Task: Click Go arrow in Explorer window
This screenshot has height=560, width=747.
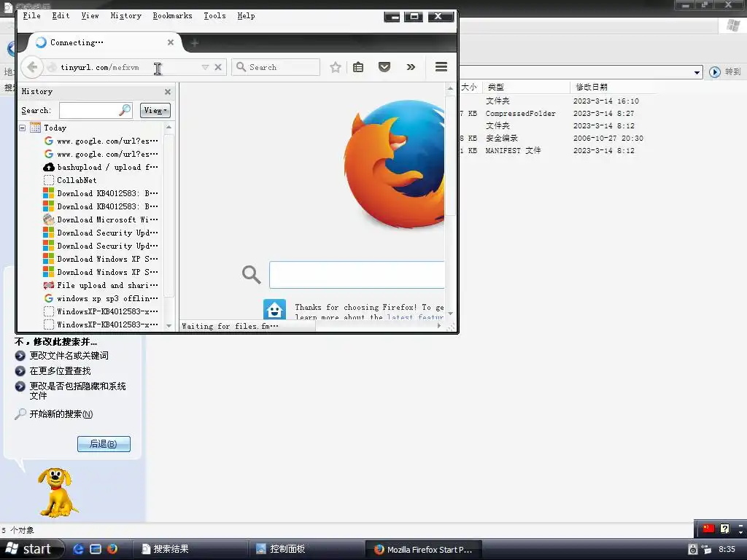Action: (x=715, y=72)
